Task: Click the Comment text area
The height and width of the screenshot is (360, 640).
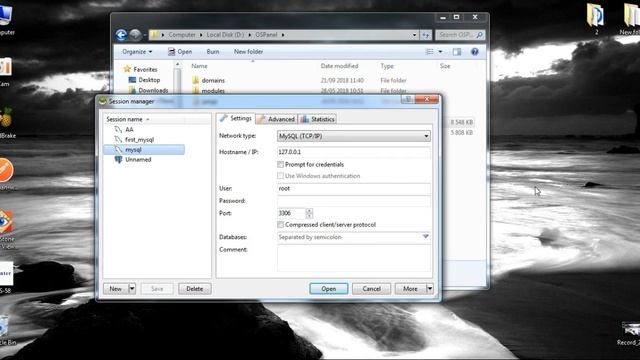Action: 353,258
